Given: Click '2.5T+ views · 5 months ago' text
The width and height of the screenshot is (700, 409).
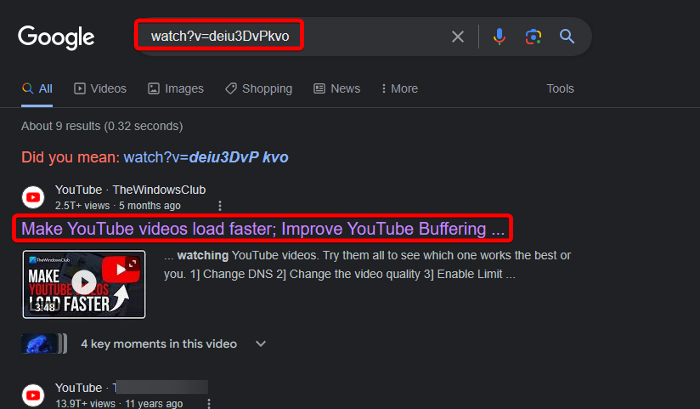Looking at the screenshot, I should 118,205.
